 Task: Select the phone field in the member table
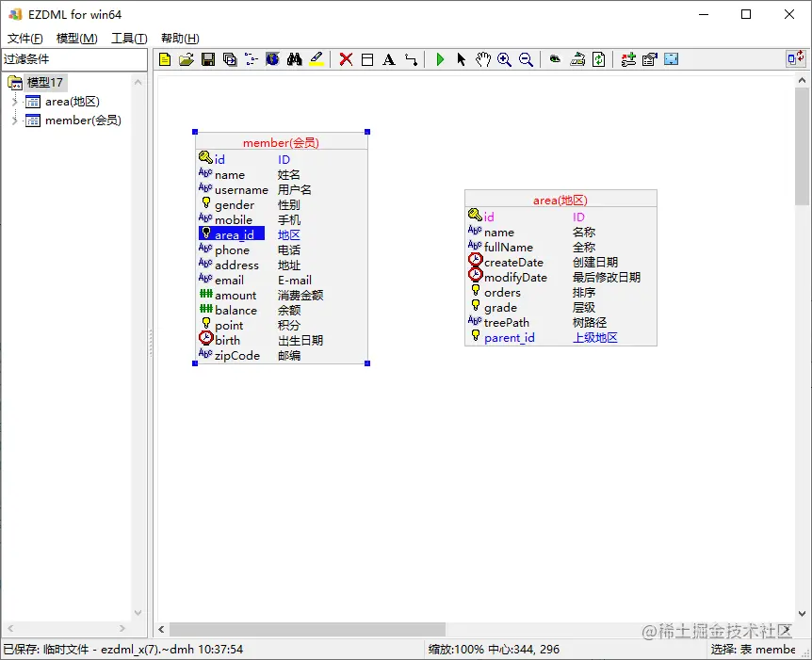(232, 250)
